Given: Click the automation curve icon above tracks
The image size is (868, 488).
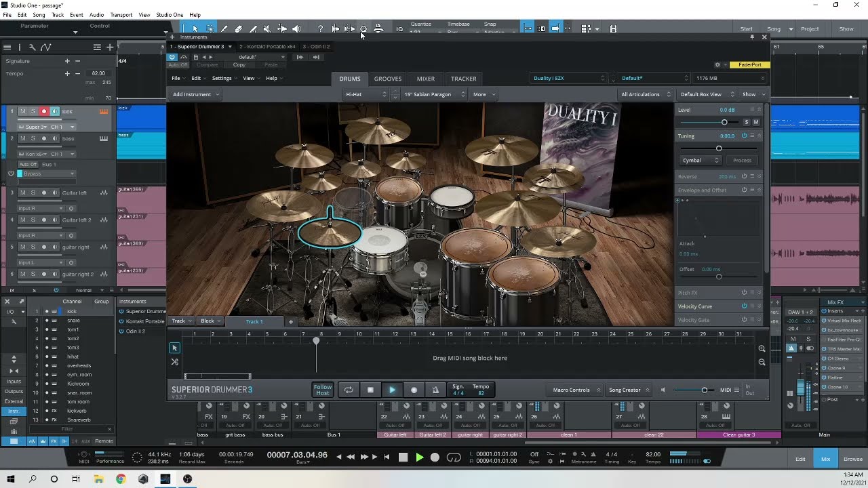Looking at the screenshot, I should (x=45, y=47).
